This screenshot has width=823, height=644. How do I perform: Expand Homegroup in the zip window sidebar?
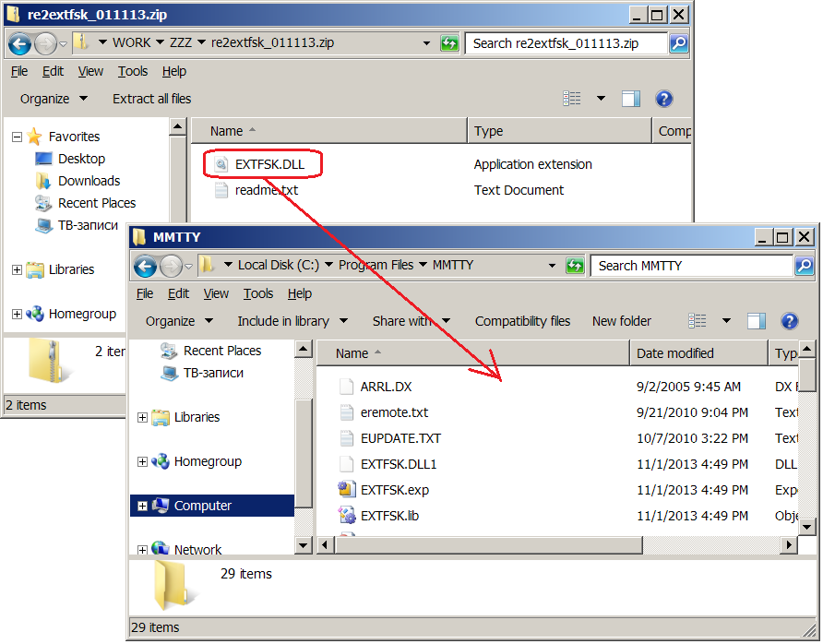[x=17, y=314]
